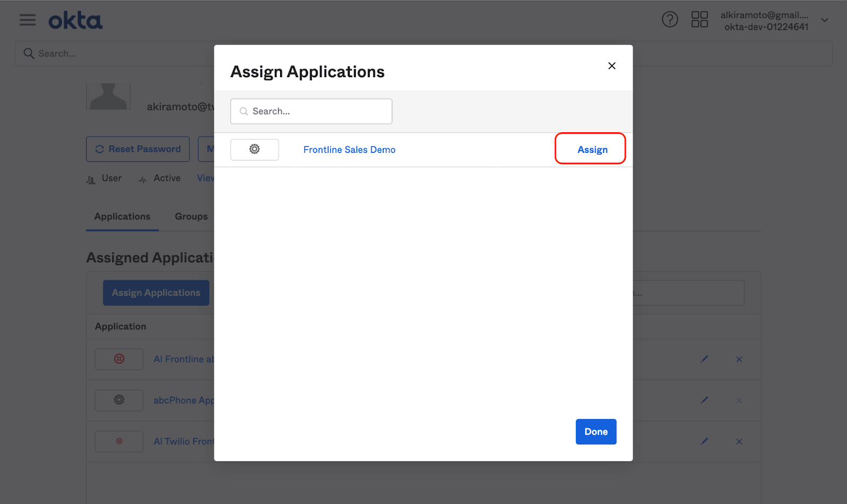Focus the top admin search field

(x=424, y=53)
